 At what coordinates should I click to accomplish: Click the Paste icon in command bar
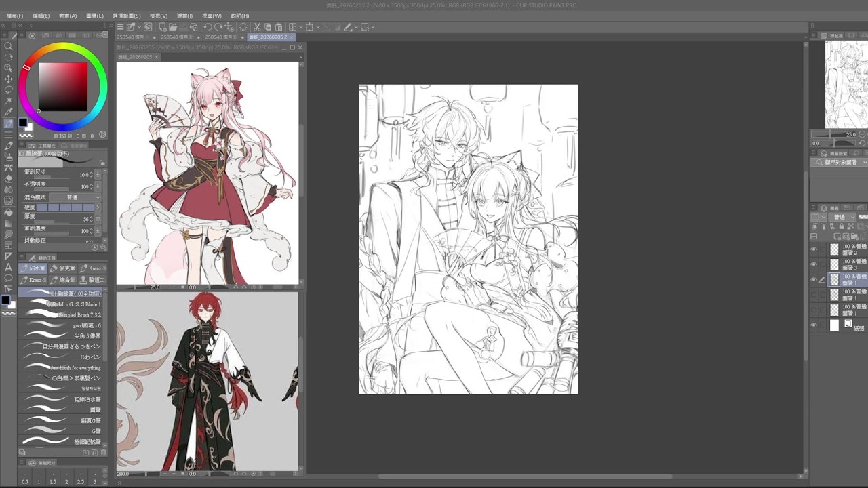tap(279, 27)
